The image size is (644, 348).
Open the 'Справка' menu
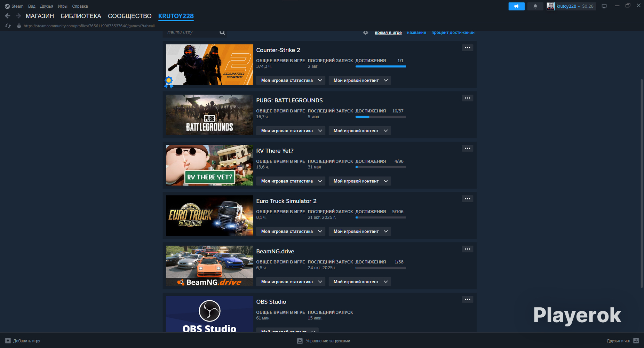[80, 6]
